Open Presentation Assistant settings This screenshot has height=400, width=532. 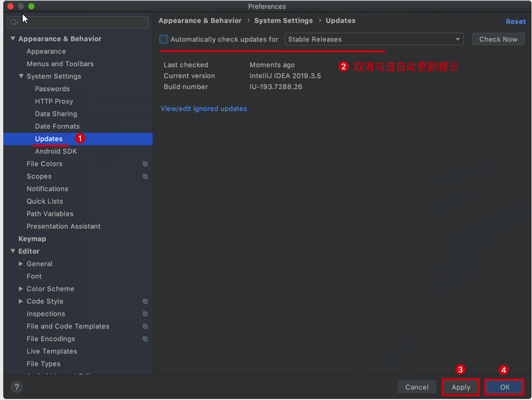tap(64, 226)
